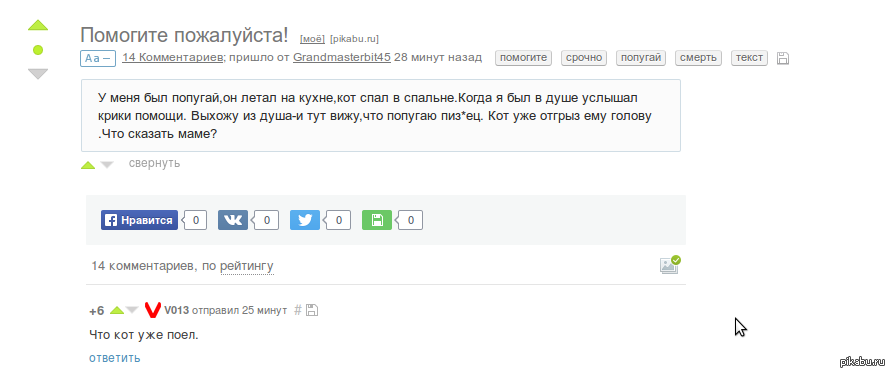
Task: Open the [pikabu.ru] source link
Action: 354,39
